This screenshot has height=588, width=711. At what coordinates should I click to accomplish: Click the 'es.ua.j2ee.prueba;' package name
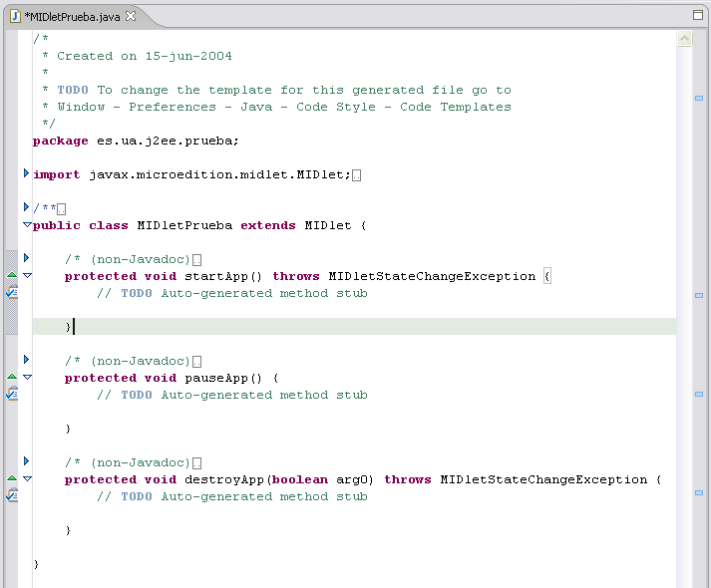(168, 141)
